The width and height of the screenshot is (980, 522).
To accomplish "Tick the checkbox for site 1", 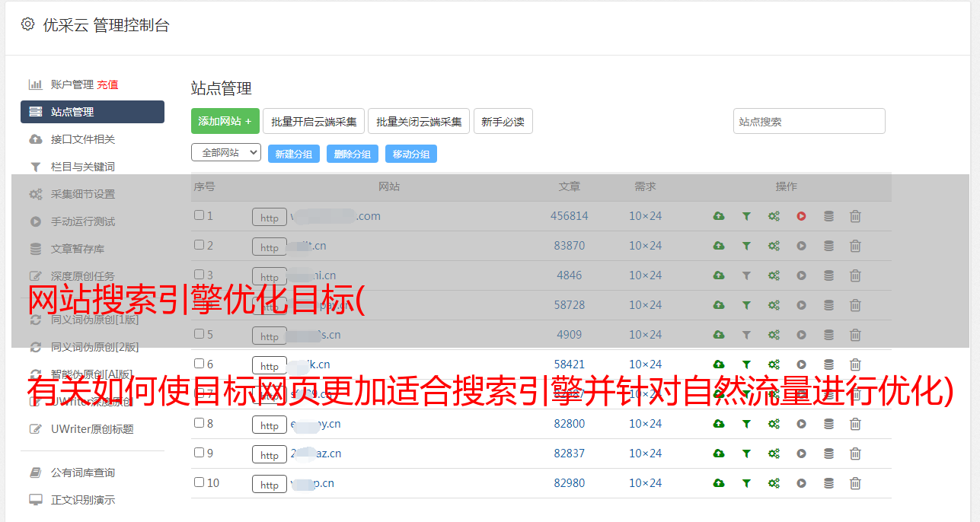I will point(199,215).
